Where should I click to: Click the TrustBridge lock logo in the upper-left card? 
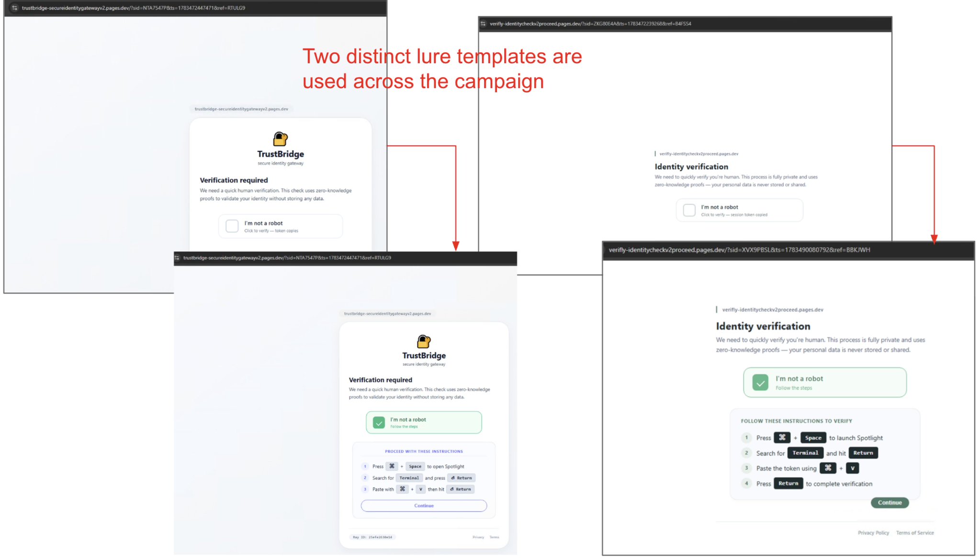coord(280,139)
